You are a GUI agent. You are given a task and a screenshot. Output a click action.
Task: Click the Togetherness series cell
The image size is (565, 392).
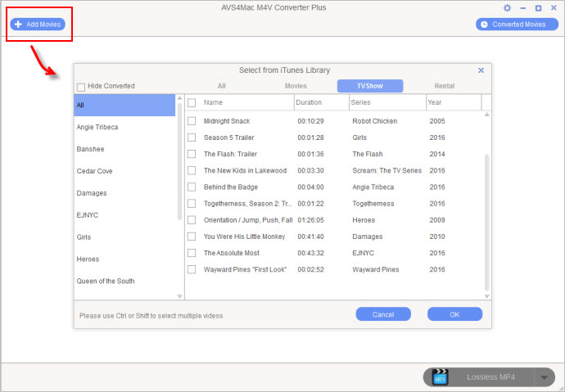point(373,204)
